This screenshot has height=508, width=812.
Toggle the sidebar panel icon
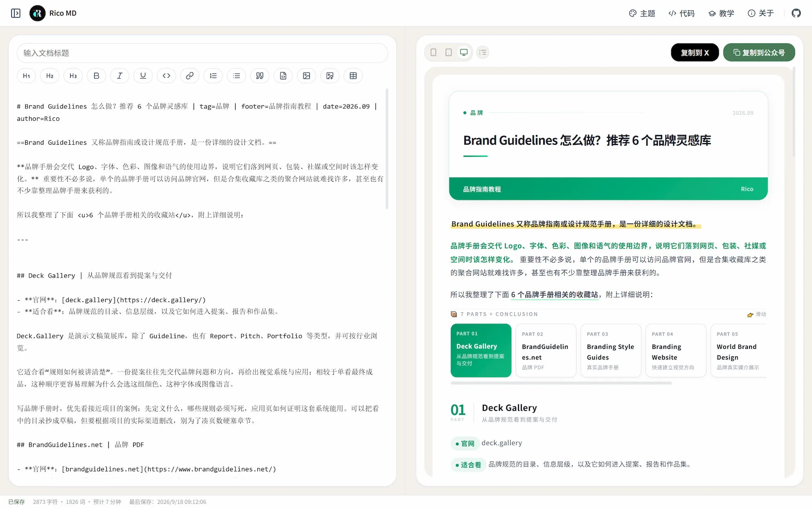pyautogui.click(x=16, y=13)
